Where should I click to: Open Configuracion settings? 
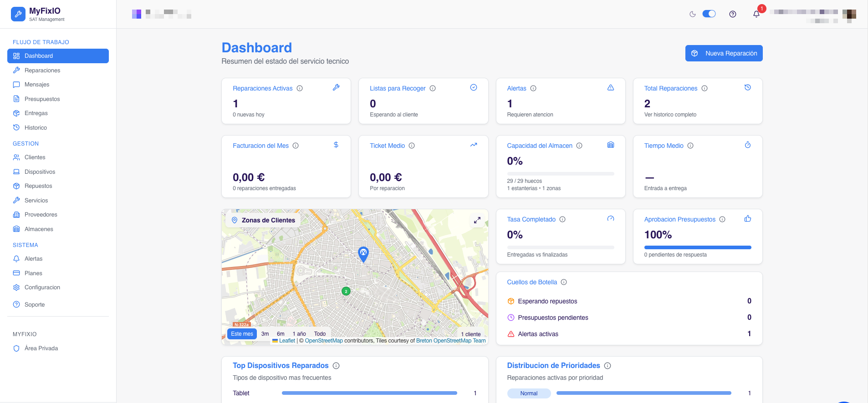point(58,287)
